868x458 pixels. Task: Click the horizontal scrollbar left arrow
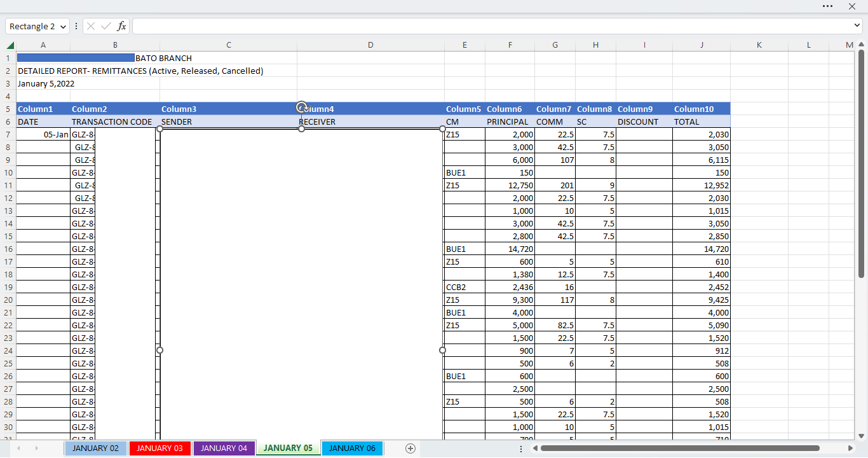[x=536, y=448]
